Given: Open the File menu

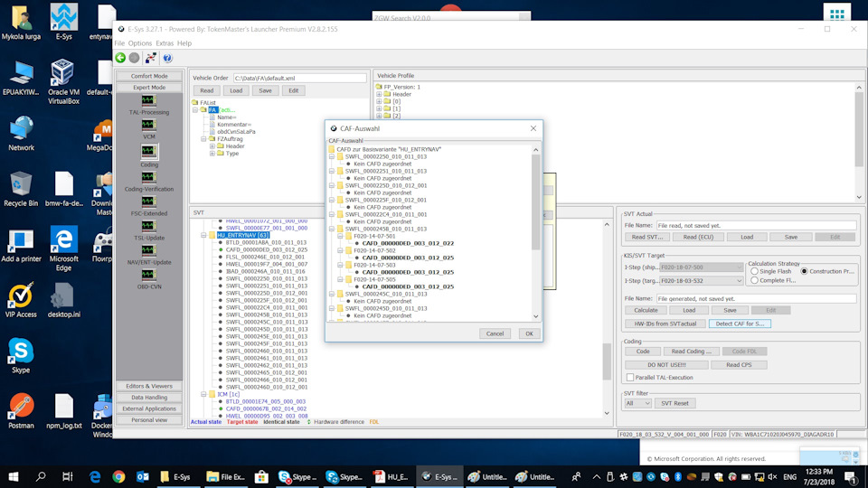Looking at the screenshot, I should point(119,43).
